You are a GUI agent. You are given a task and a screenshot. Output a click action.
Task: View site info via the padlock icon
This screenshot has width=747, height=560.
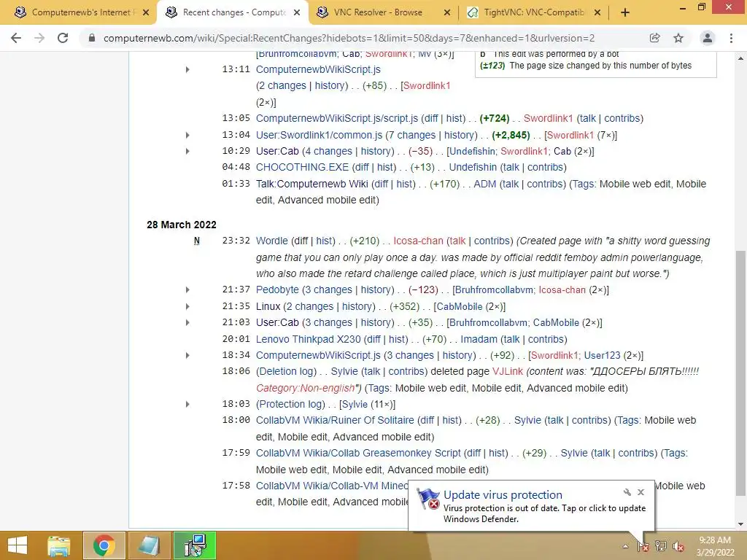point(91,38)
